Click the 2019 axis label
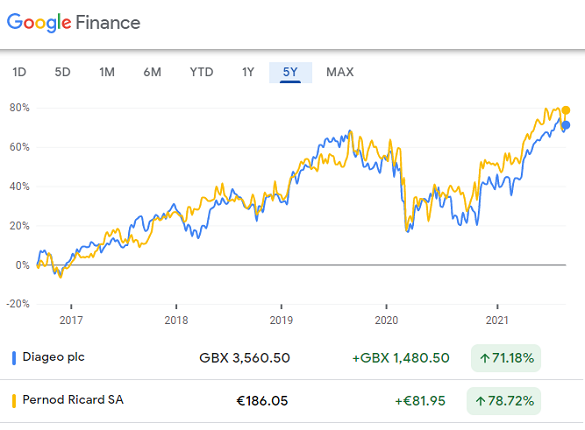 281,320
